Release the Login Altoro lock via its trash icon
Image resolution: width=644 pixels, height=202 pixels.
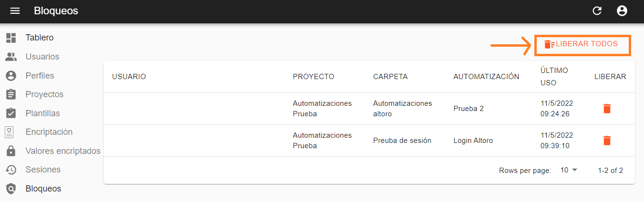click(x=607, y=141)
